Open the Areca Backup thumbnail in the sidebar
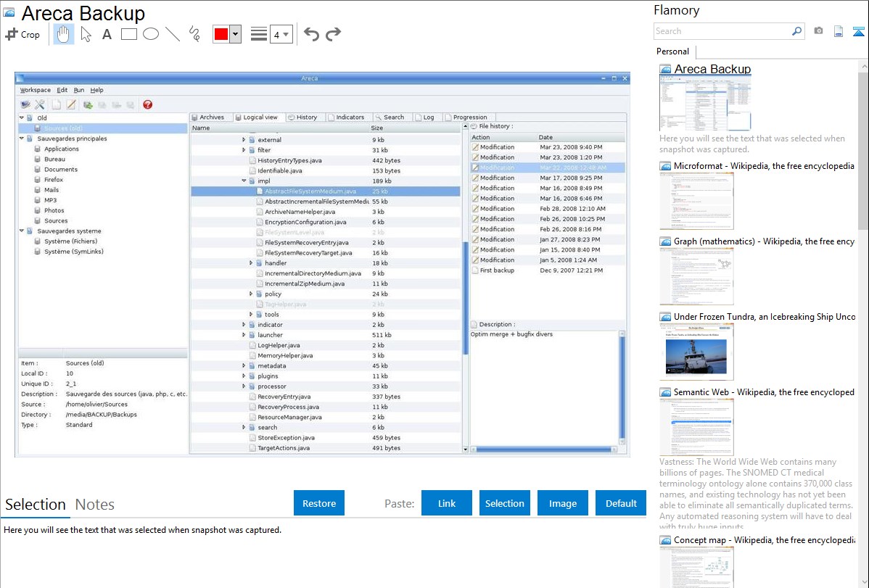869x588 pixels. [705, 104]
